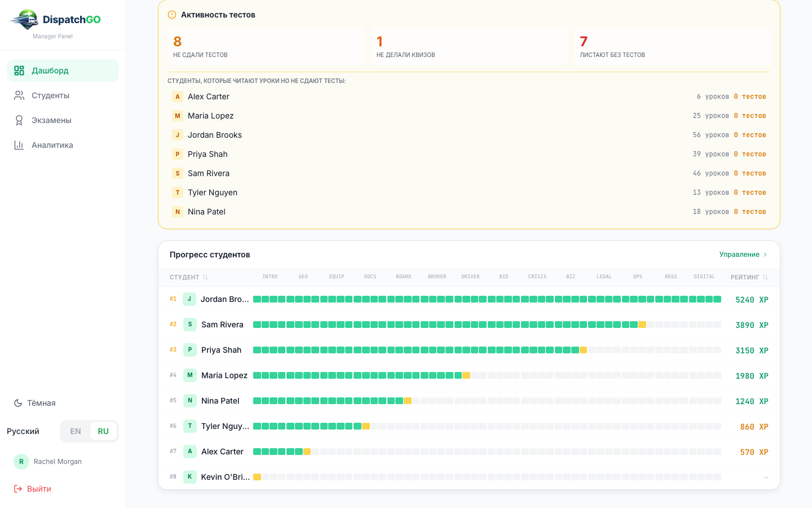Click the logout arrow icon
812x508 pixels.
coord(18,489)
